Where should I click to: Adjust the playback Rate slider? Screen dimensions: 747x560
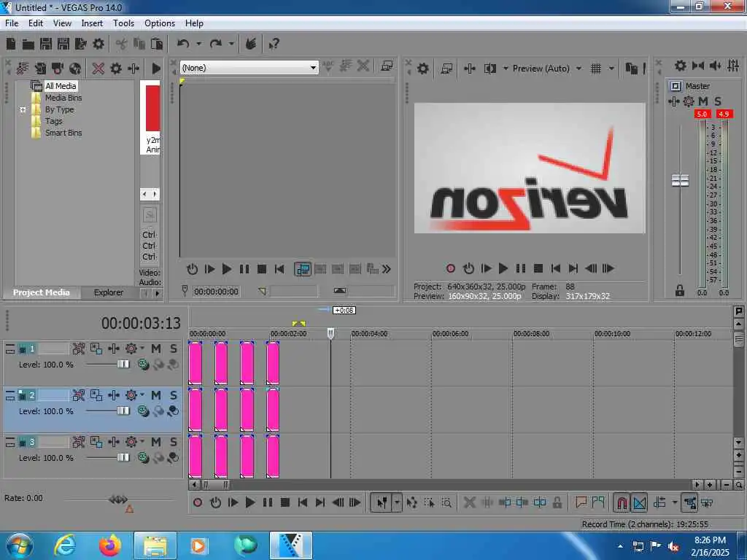tap(118, 499)
